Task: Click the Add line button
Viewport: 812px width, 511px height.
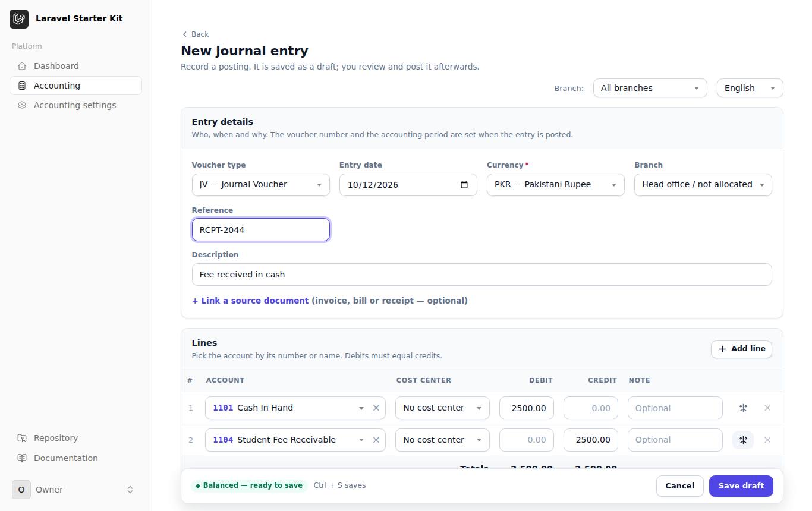Action: (x=741, y=349)
